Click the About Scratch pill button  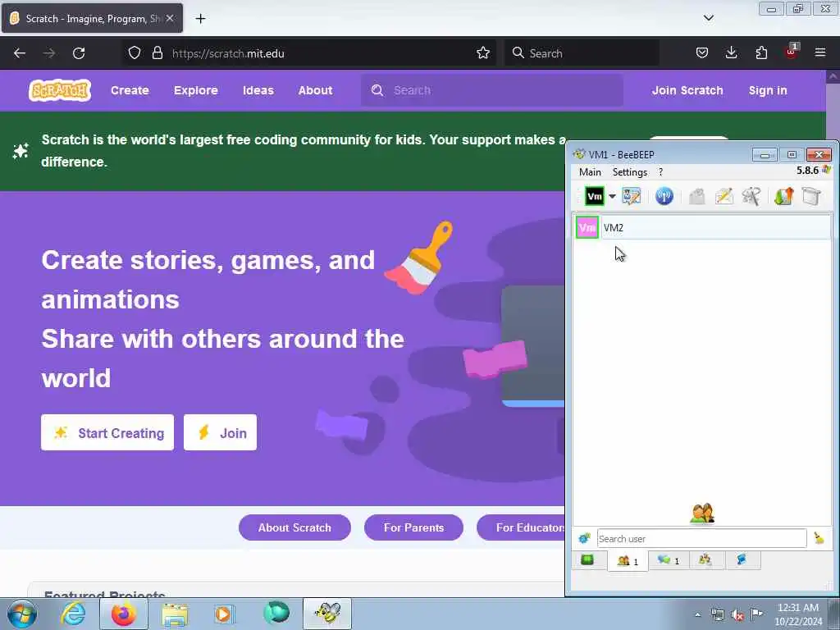(294, 527)
